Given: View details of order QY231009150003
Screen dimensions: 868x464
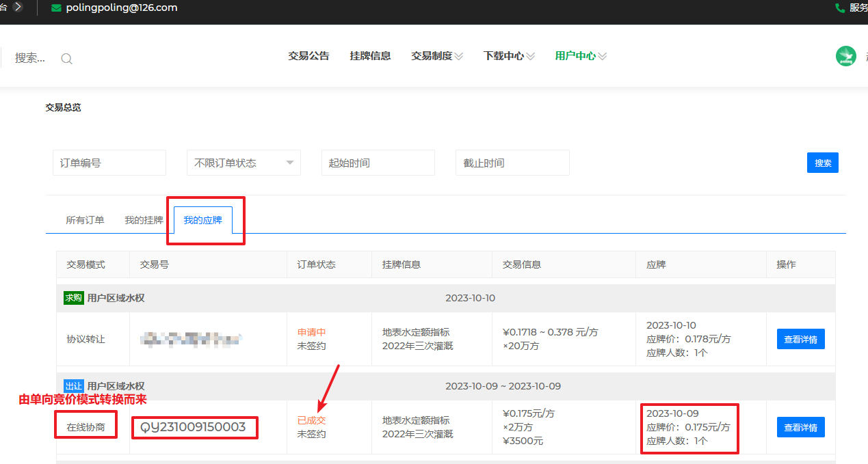Looking at the screenshot, I should (800, 427).
